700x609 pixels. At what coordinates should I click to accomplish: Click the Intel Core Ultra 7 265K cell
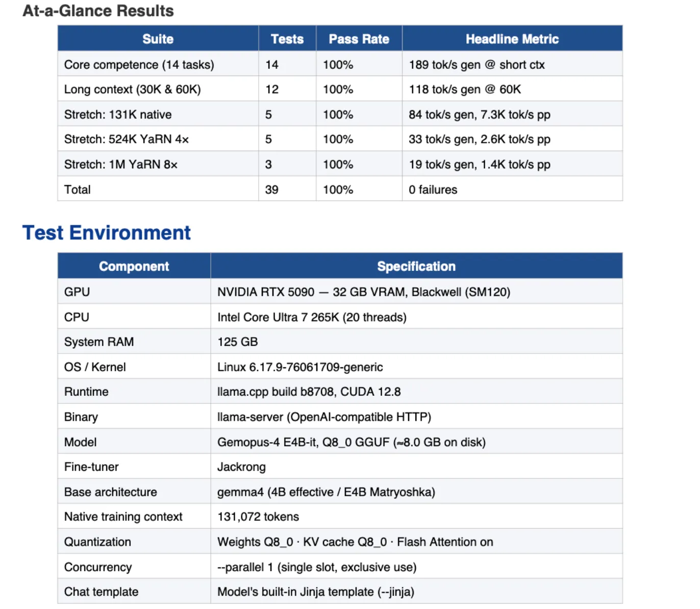(x=311, y=317)
